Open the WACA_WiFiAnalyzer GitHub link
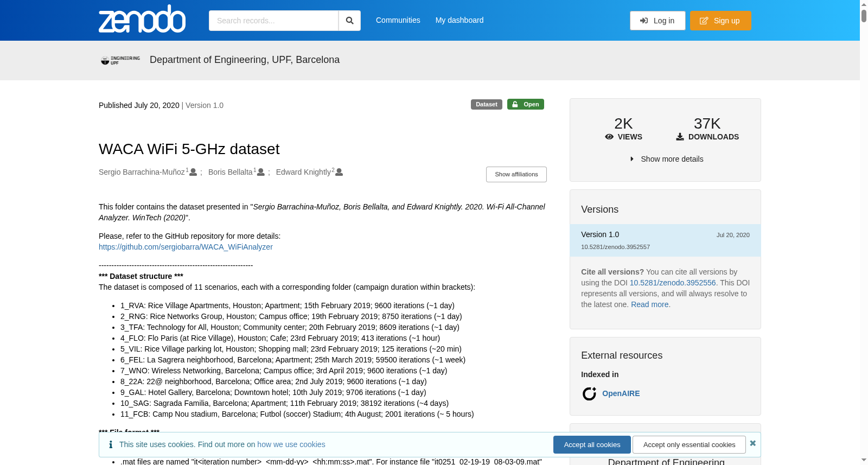 click(x=186, y=247)
